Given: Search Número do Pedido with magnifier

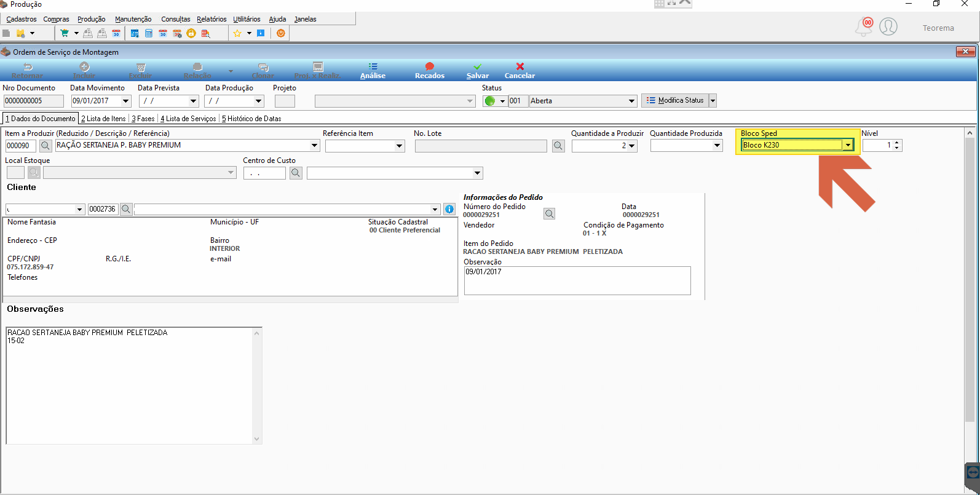Looking at the screenshot, I should (550, 213).
